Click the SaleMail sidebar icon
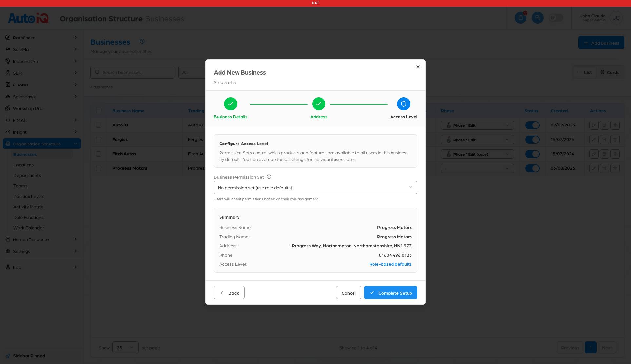This screenshot has width=631, height=364. 8,49
